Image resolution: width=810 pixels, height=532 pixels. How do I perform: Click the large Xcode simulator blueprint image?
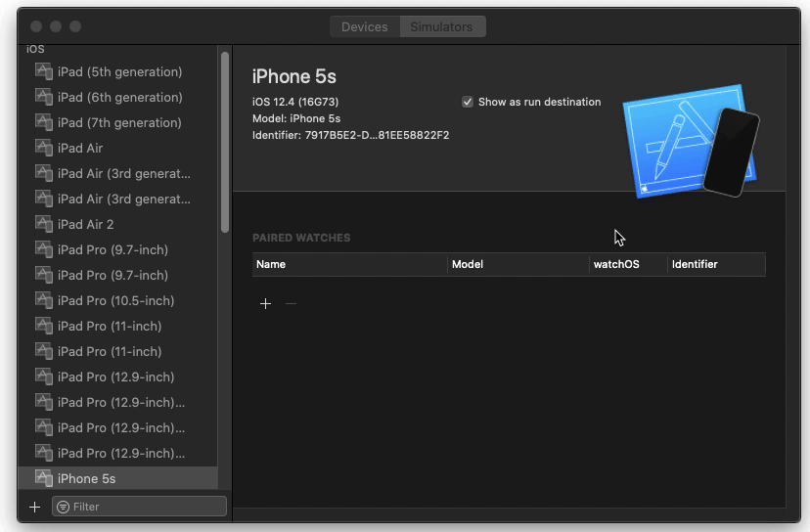click(x=692, y=141)
